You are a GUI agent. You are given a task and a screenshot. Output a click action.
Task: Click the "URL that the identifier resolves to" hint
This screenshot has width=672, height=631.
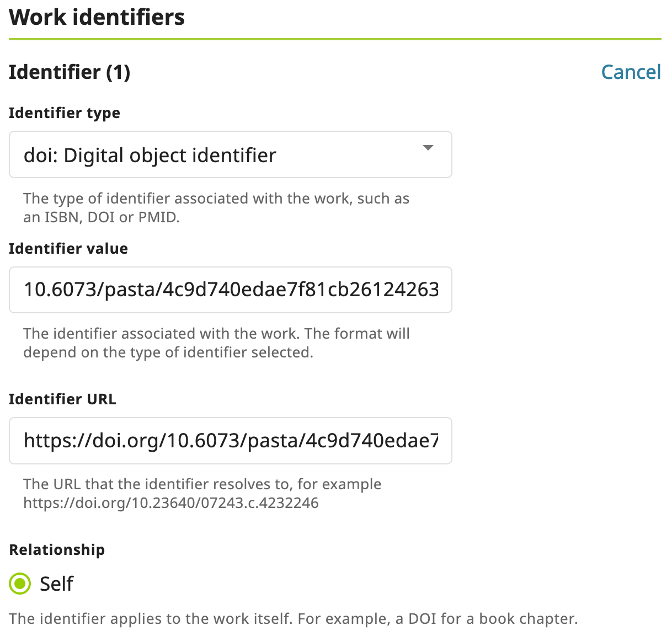[202, 484]
